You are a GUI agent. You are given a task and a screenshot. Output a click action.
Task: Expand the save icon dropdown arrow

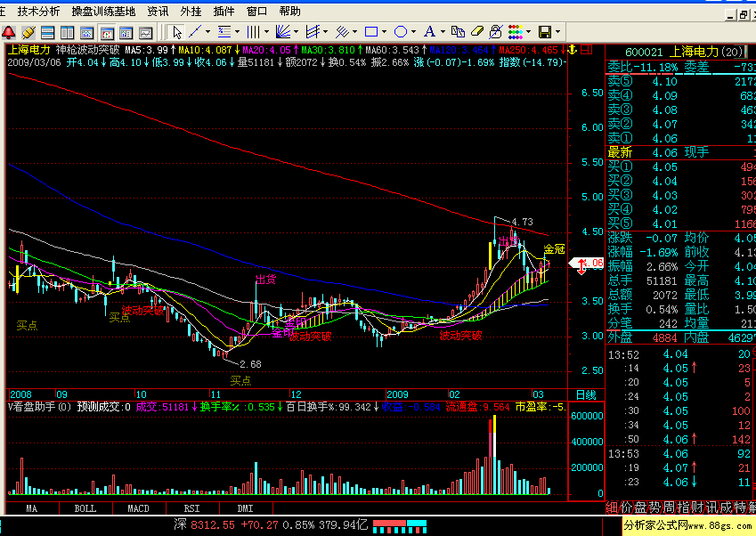[x=557, y=32]
